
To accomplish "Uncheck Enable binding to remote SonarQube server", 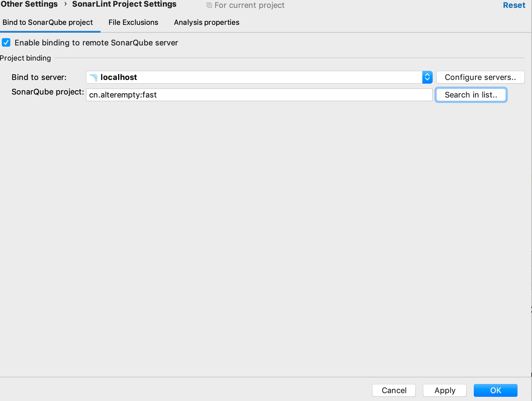I will point(6,42).
